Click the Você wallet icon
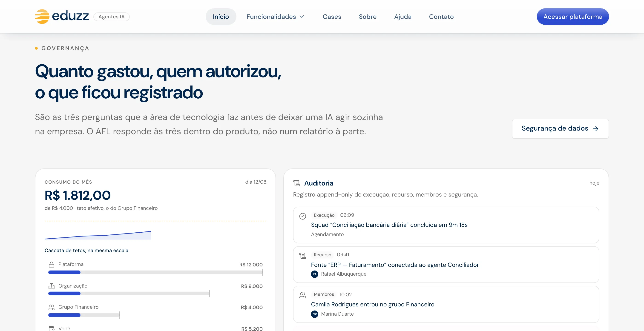Screen dimensions: 644x331 [52, 328]
